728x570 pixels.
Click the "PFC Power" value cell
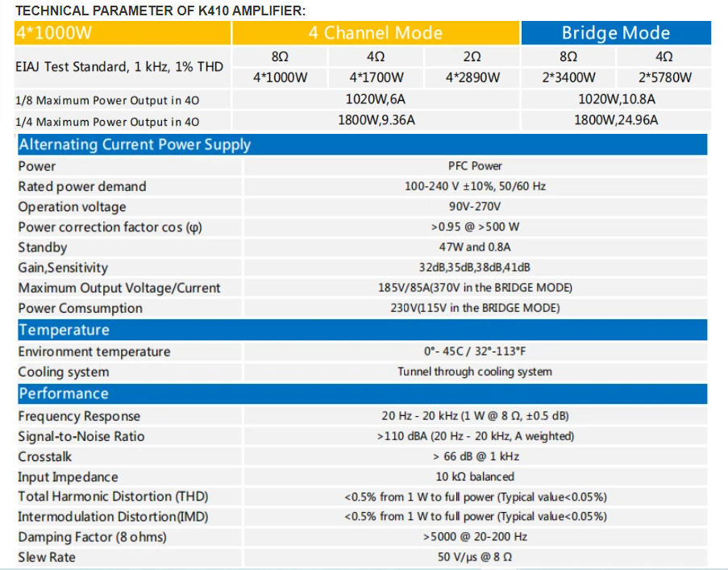(x=475, y=166)
